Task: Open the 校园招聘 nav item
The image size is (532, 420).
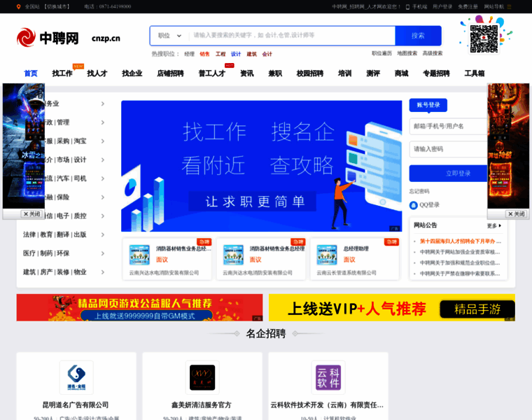Action: pyautogui.click(x=310, y=73)
